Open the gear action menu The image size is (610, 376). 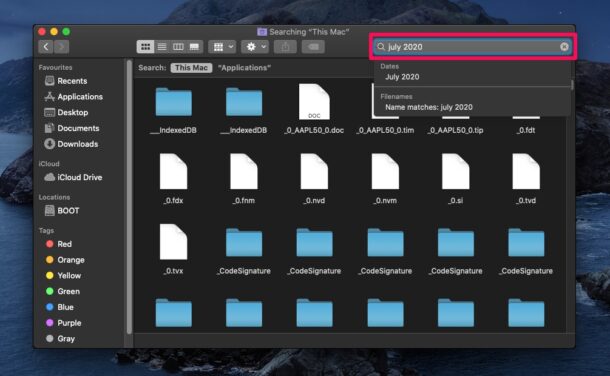pyautogui.click(x=255, y=47)
